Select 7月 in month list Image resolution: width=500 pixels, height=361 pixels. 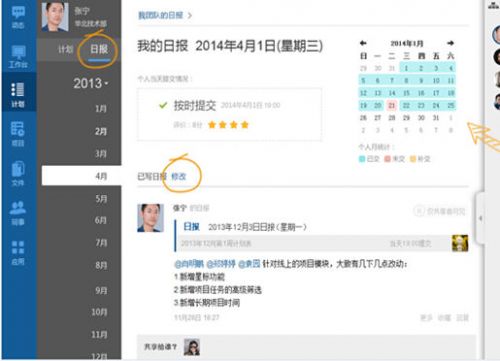click(101, 243)
